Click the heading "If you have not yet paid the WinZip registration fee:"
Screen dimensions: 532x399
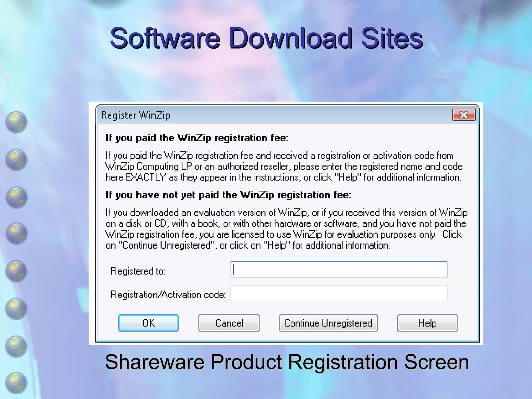228,195
